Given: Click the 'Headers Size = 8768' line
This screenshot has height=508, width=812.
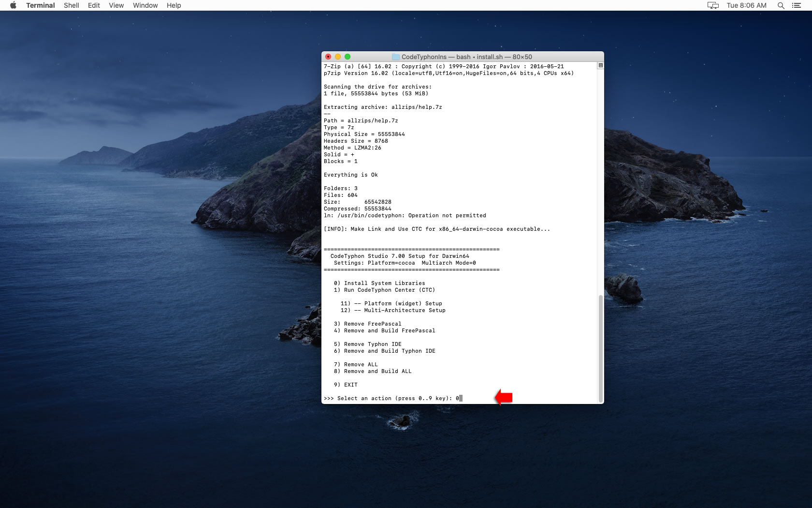Looking at the screenshot, I should pyautogui.click(x=356, y=141).
